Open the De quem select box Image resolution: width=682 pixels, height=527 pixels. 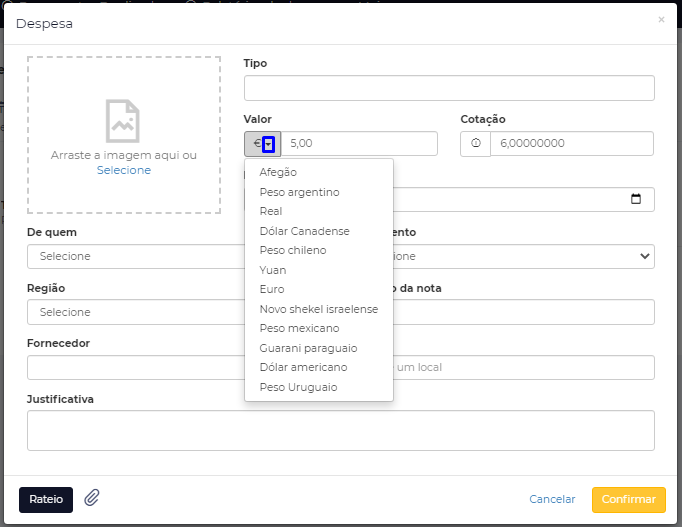pyautogui.click(x=136, y=256)
